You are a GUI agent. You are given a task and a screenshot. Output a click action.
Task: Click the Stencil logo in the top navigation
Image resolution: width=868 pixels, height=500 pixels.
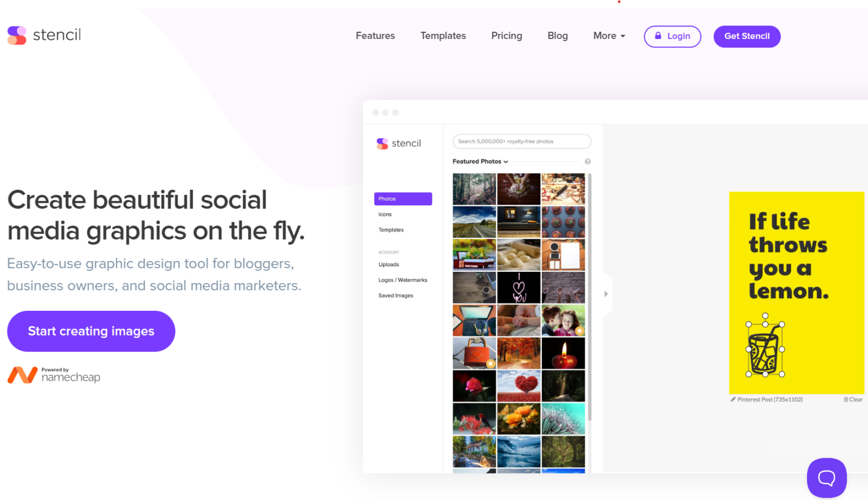coord(44,35)
